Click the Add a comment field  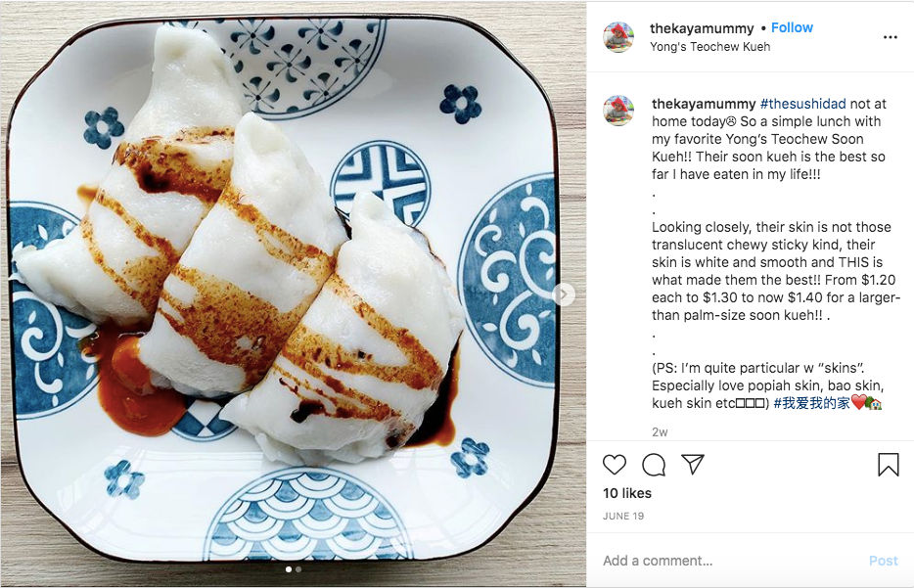[731, 561]
